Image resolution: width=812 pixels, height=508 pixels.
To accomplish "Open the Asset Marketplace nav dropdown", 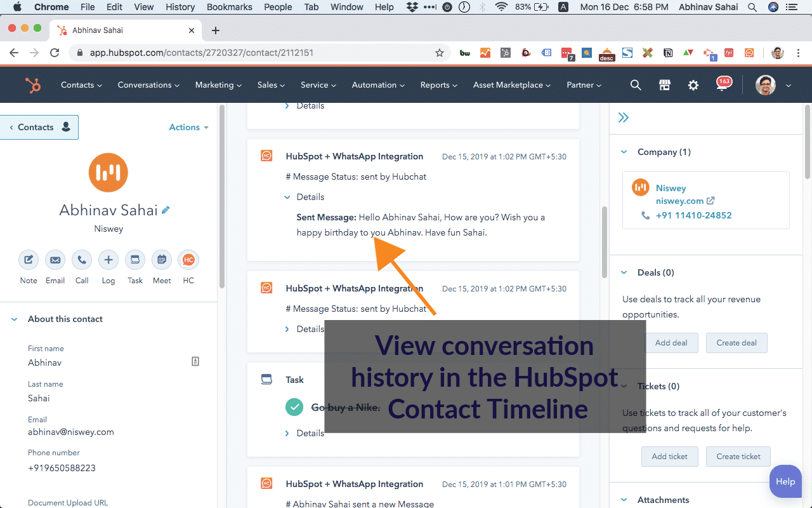I will 512,85.
